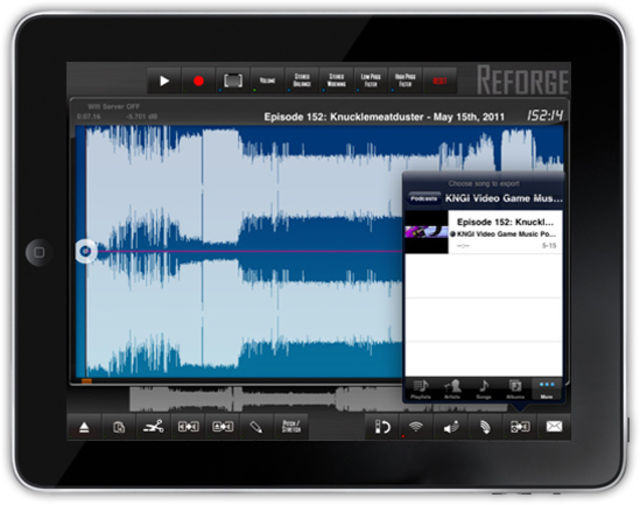
Task: Switch to the Artists tab
Action: tap(452, 389)
